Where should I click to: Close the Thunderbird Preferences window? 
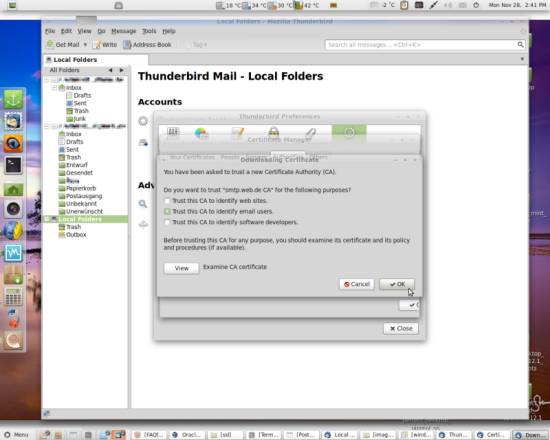[401, 328]
